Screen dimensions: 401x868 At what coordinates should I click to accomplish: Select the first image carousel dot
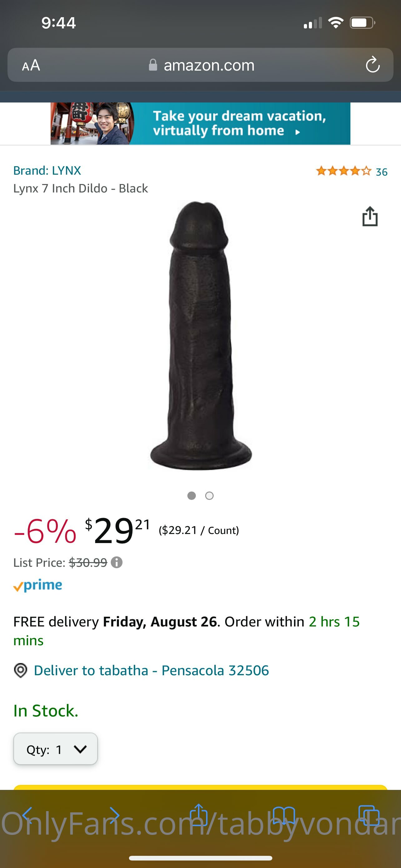(191, 496)
